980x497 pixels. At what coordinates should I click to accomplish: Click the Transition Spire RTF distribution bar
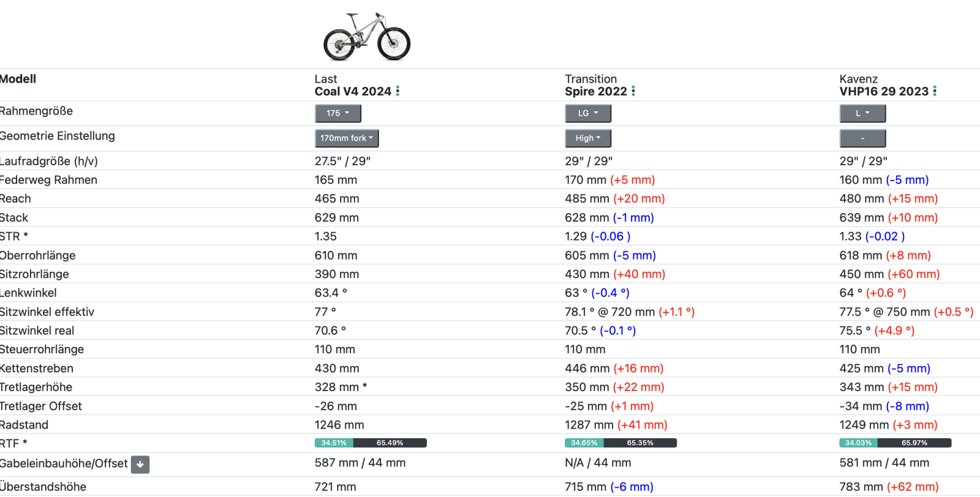620,443
